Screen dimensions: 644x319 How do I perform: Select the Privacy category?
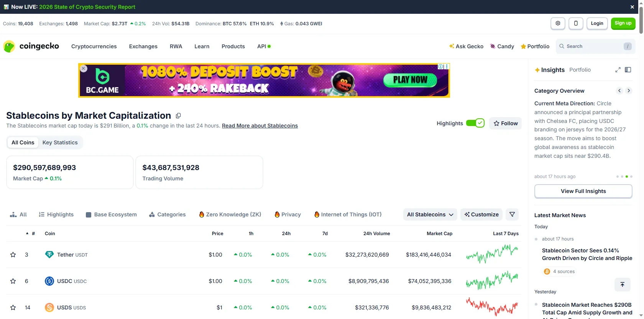click(287, 214)
